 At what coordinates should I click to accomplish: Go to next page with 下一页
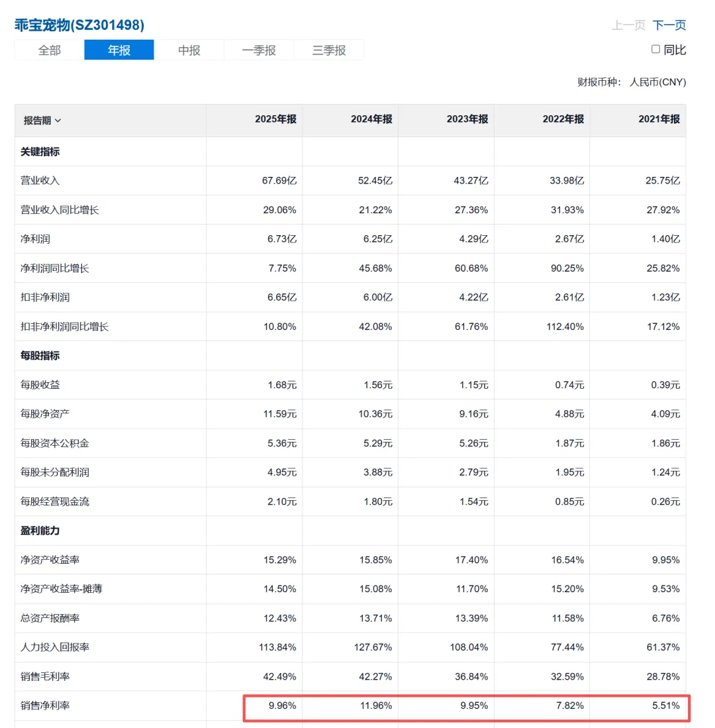669,25
